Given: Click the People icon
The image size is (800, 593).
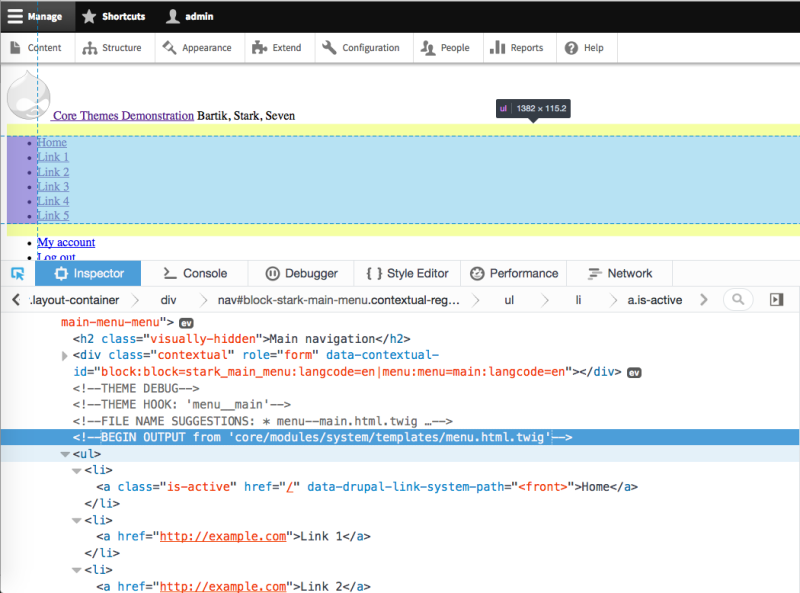Looking at the screenshot, I should pos(428,48).
